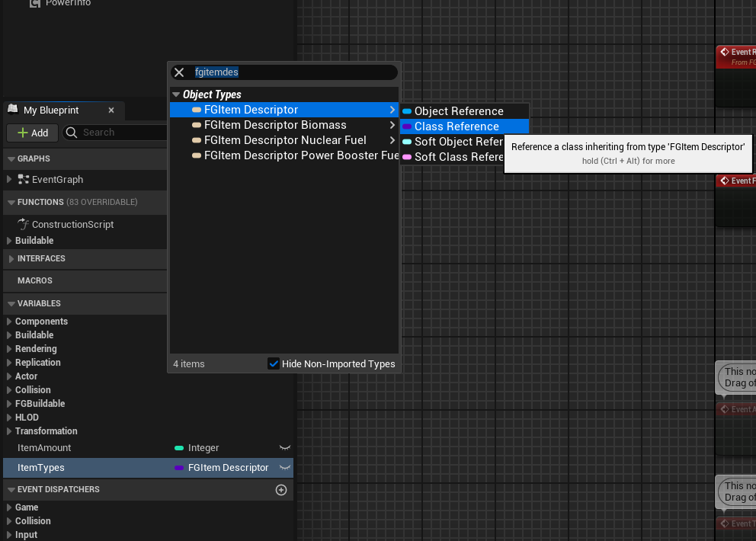Select FGItem Descriptor Biomass type

(284, 125)
